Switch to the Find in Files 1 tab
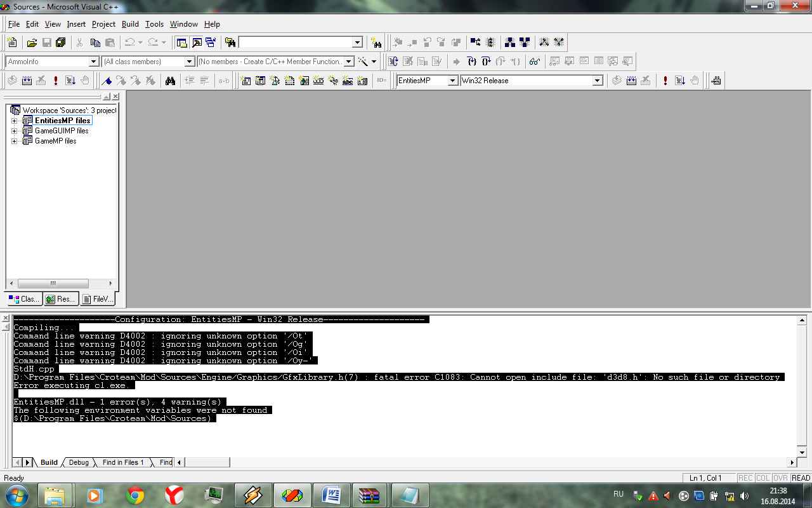 pyautogui.click(x=123, y=462)
